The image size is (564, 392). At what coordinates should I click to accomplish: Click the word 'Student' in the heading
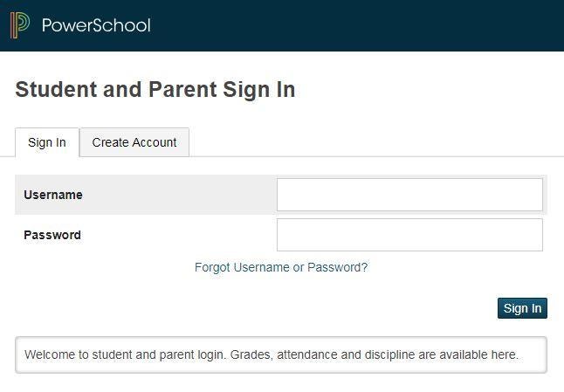click(56, 90)
